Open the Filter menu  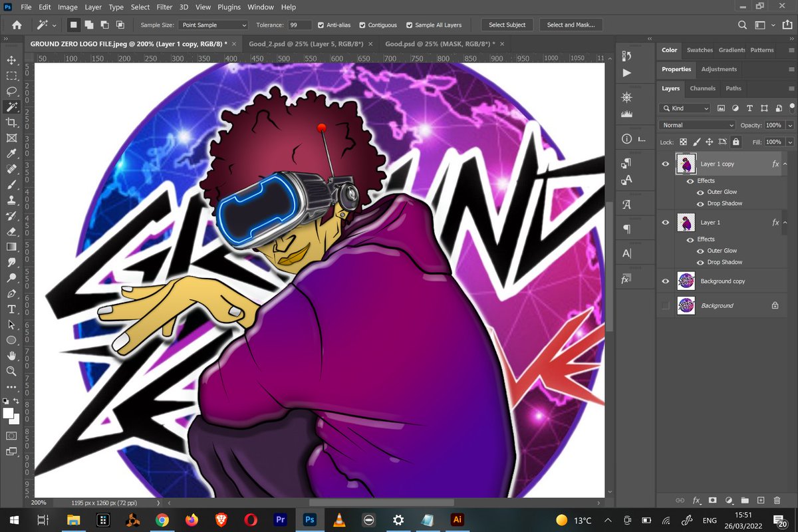[x=164, y=7]
